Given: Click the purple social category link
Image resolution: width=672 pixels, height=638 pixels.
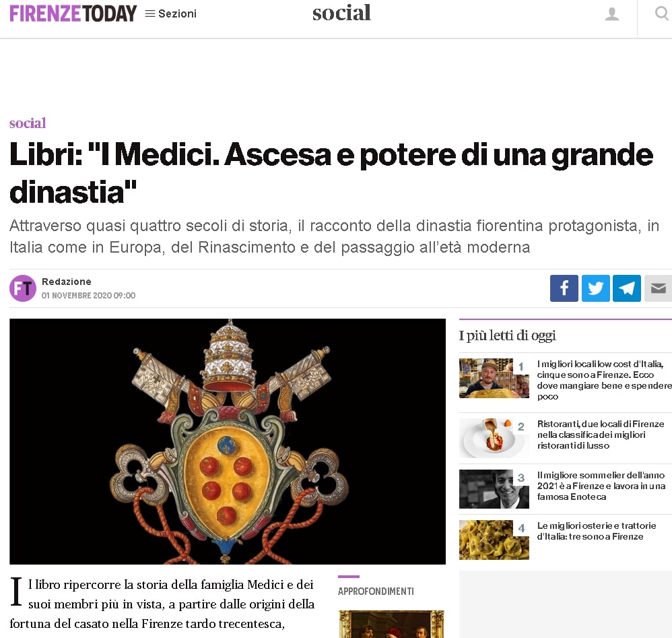Looking at the screenshot, I should 28,123.
